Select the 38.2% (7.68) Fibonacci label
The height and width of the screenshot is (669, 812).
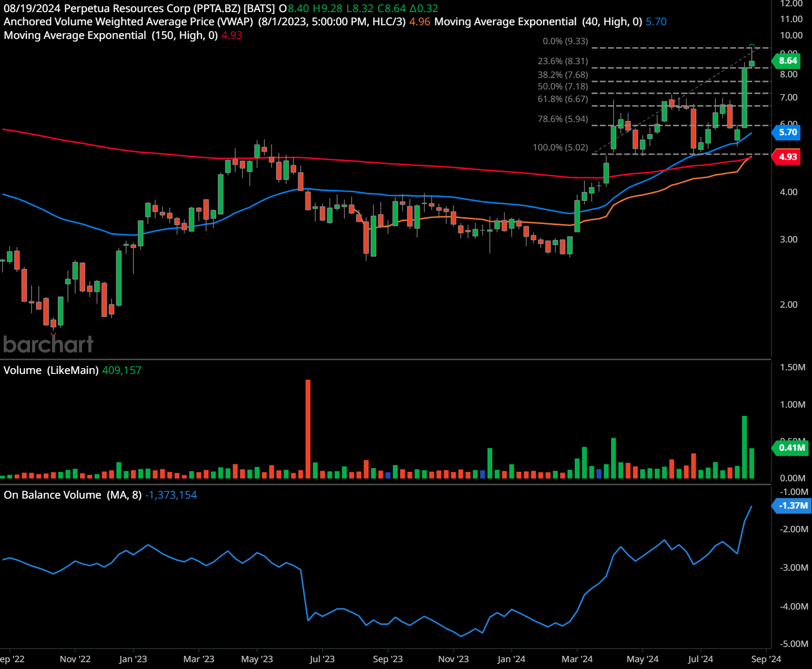point(563,75)
